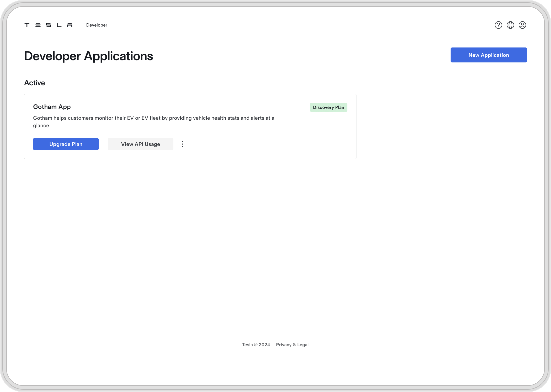Open the help question mark icon
Screen dimensions: 551x392
tap(498, 25)
